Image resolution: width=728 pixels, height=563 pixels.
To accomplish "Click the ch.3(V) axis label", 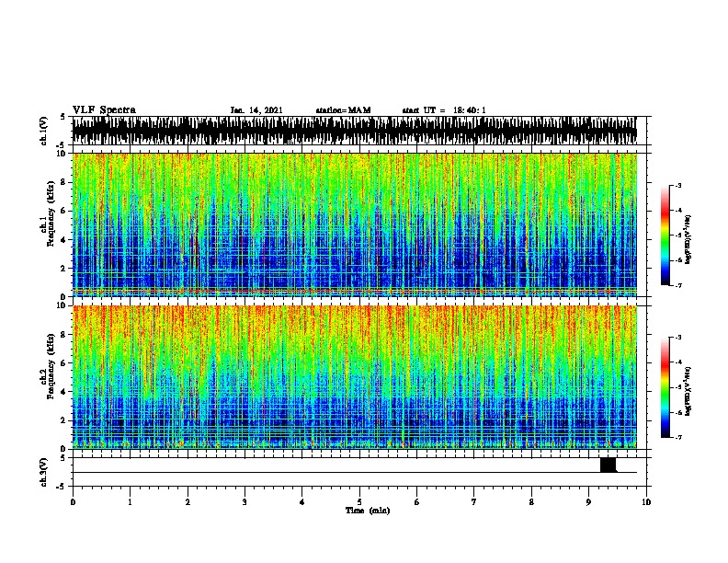I will [44, 472].
